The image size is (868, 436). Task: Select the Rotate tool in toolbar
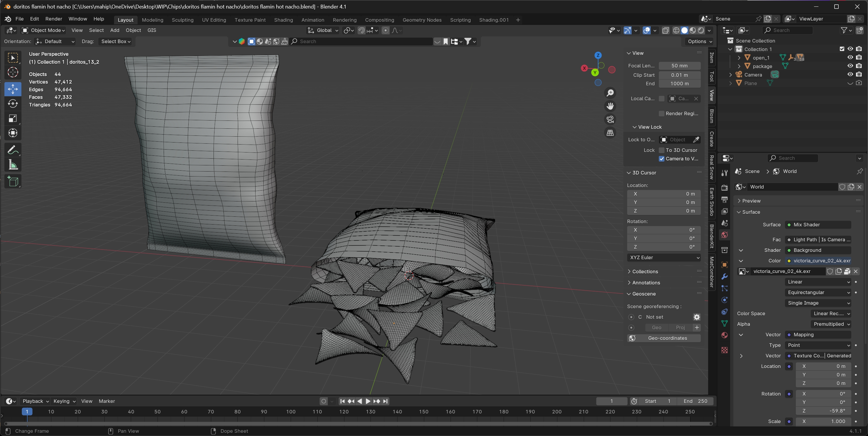point(13,104)
